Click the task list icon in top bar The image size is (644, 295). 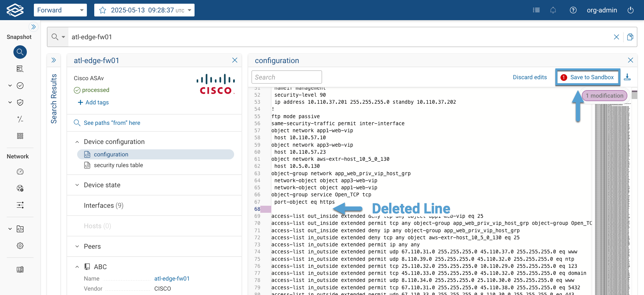click(x=536, y=10)
